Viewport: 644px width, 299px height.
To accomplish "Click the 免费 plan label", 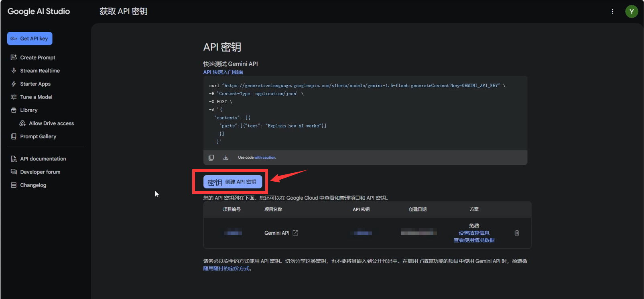I will (x=474, y=226).
